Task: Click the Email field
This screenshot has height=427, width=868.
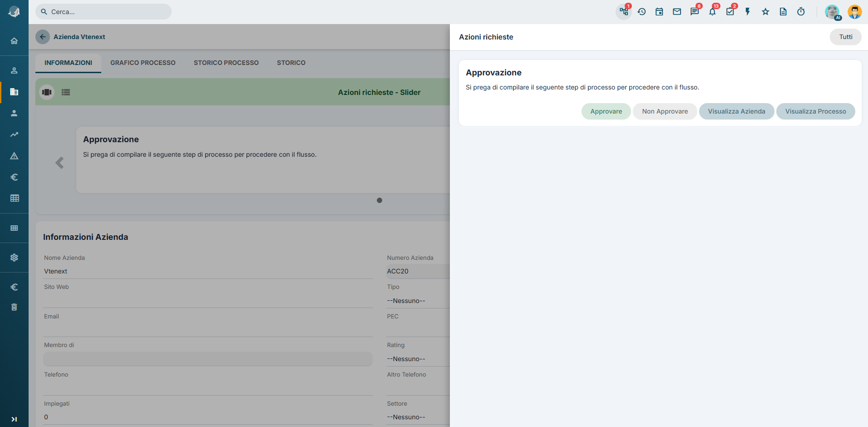Action: coord(208,329)
